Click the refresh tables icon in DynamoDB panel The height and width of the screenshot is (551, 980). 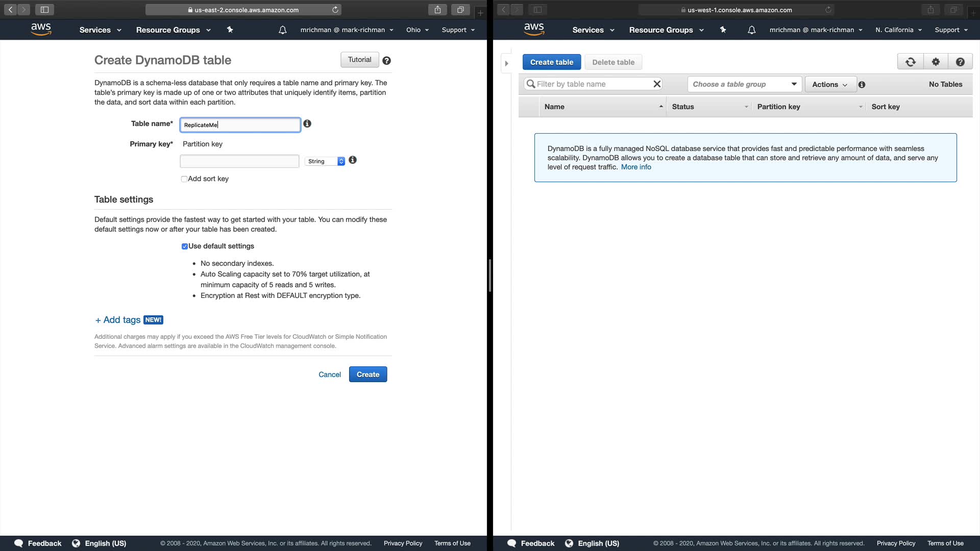910,62
